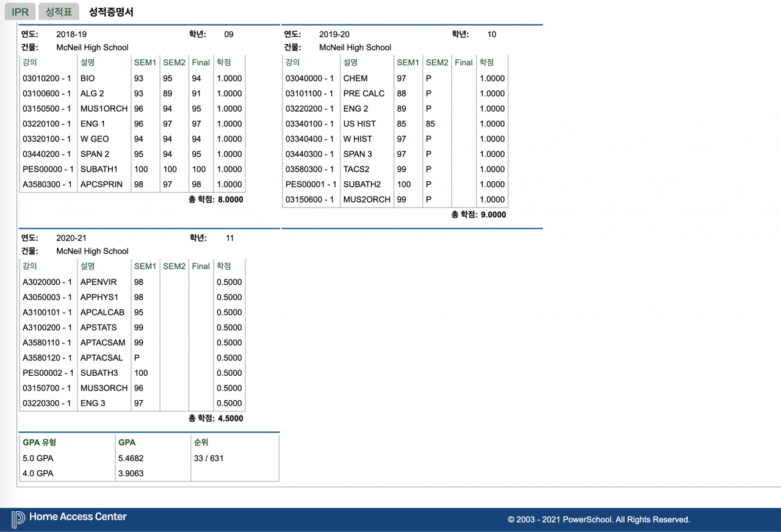
Task: Click the PowerSchool copyright notice text
Action: point(599,520)
